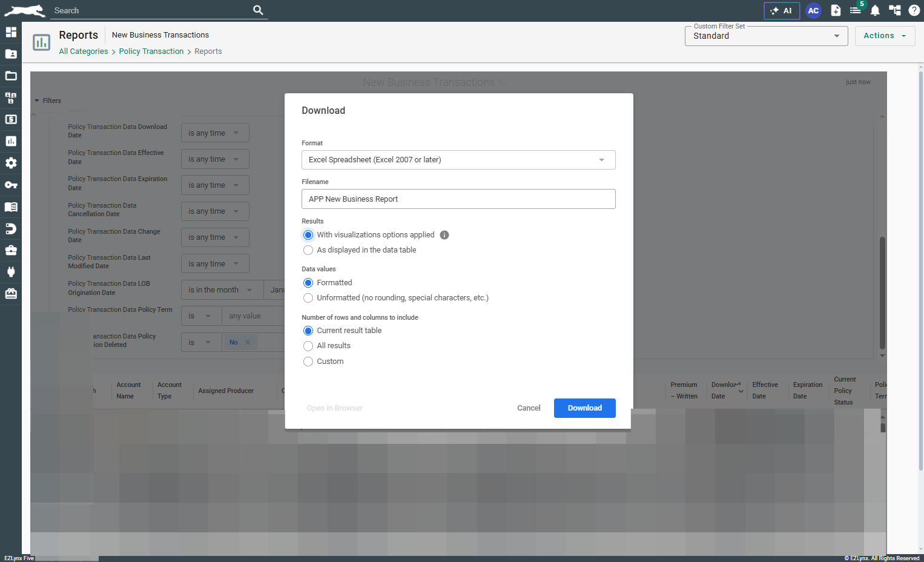Click the search magnifier icon
This screenshot has height=562, width=924.
click(258, 10)
